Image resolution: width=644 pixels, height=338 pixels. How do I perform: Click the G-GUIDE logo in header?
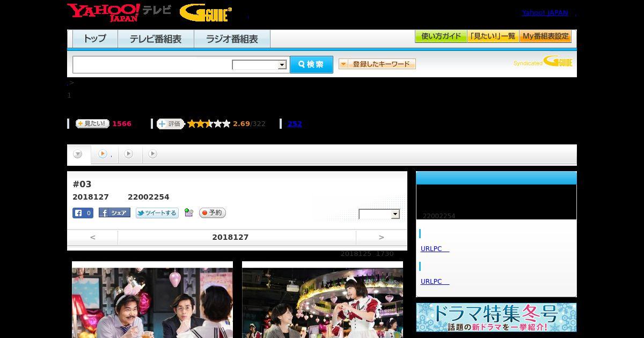click(x=206, y=12)
